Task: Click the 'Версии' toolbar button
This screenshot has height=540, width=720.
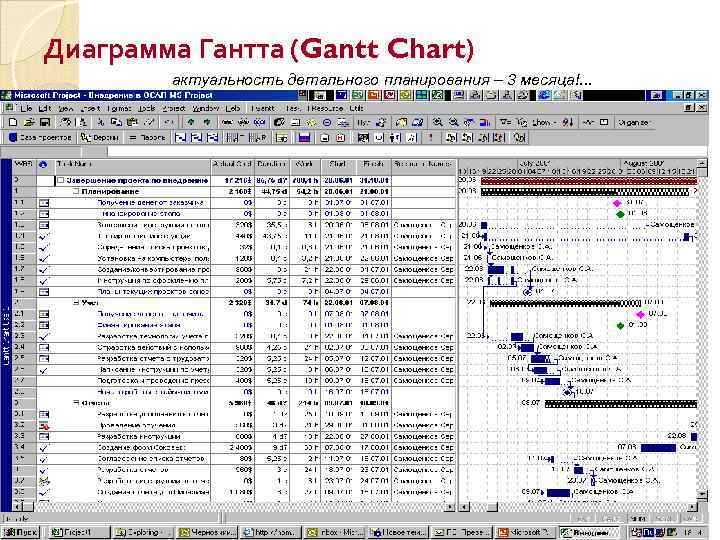Action: [x=100, y=137]
